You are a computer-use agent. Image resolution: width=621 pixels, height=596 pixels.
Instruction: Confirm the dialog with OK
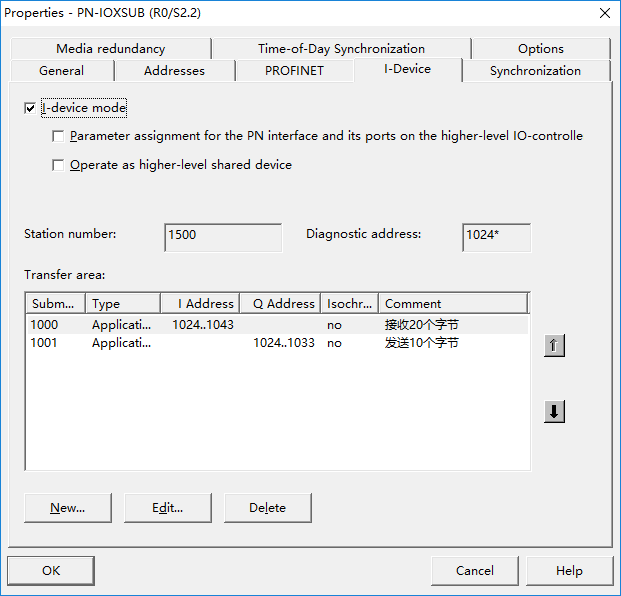(51, 571)
